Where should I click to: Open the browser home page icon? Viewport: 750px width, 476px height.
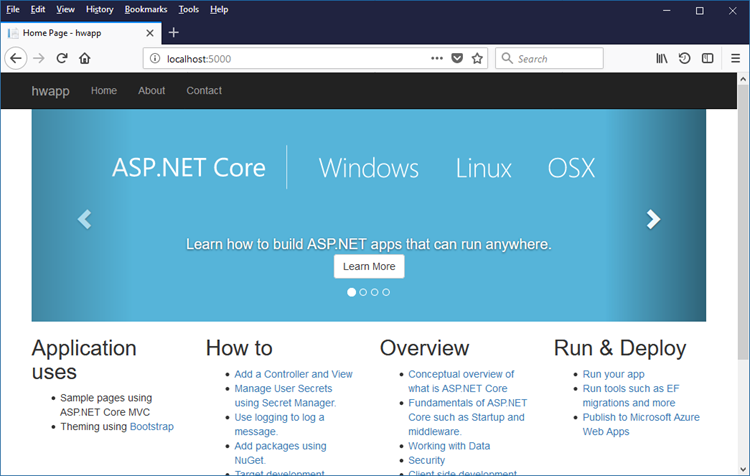85,58
